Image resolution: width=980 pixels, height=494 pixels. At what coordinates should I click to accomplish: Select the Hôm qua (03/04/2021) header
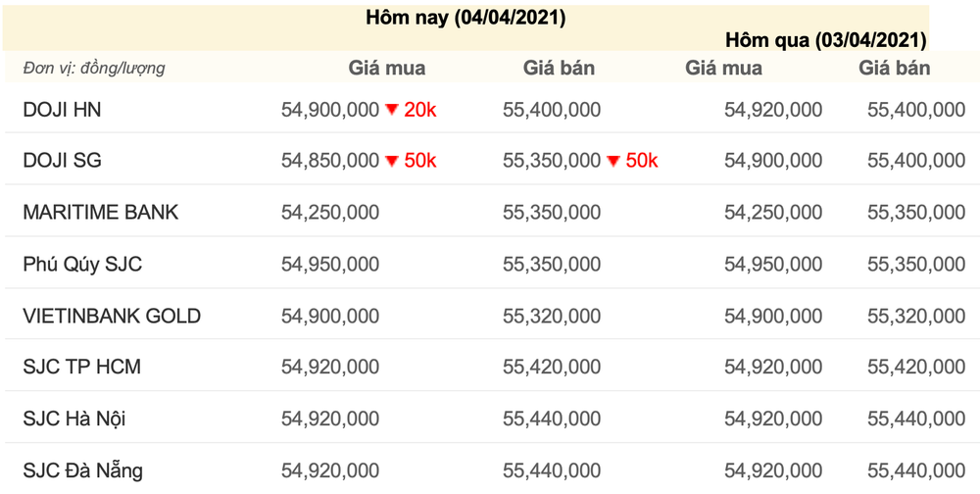(x=825, y=41)
